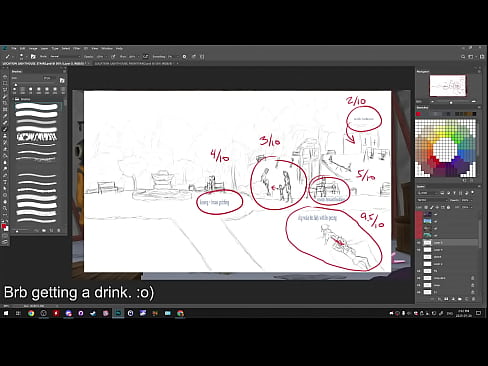Click the smoothing options gear icon
Screen dimensions: 488x366
coord(184,57)
